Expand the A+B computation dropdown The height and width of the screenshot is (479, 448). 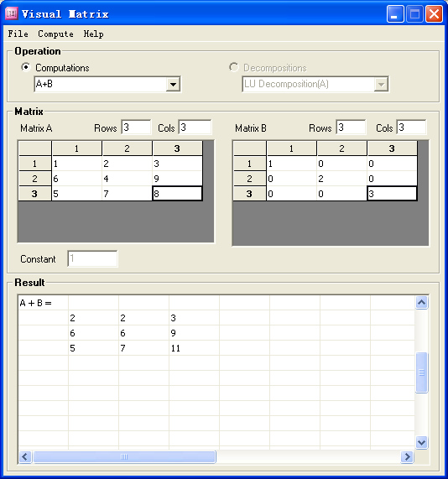click(173, 85)
